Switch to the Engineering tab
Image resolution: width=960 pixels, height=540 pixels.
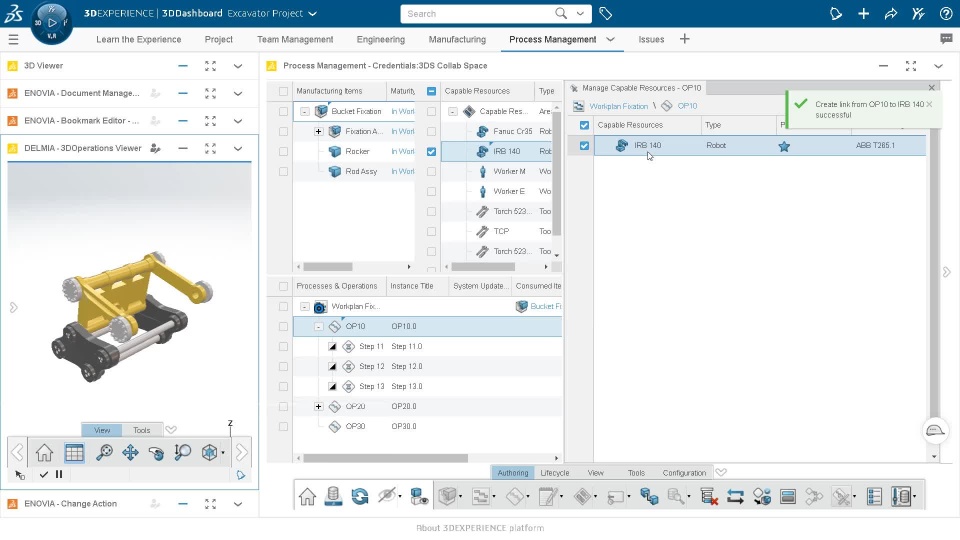pos(381,39)
